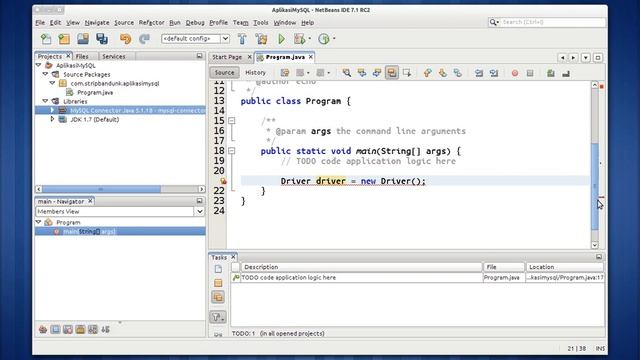Click Previous Bookmark editor icon
This screenshot has height=360, width=640.
click(x=427, y=73)
